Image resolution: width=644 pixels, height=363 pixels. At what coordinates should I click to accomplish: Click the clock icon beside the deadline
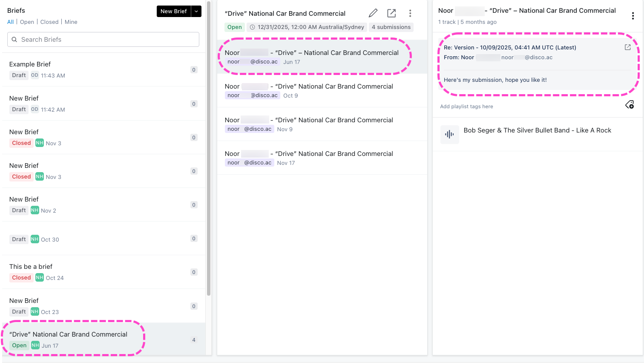(x=252, y=27)
